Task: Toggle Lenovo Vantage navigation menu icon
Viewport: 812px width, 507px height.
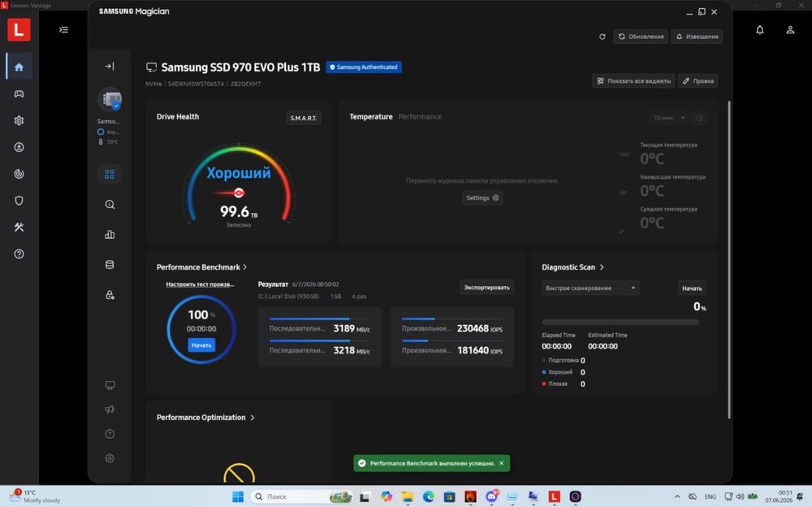Action: tap(63, 29)
